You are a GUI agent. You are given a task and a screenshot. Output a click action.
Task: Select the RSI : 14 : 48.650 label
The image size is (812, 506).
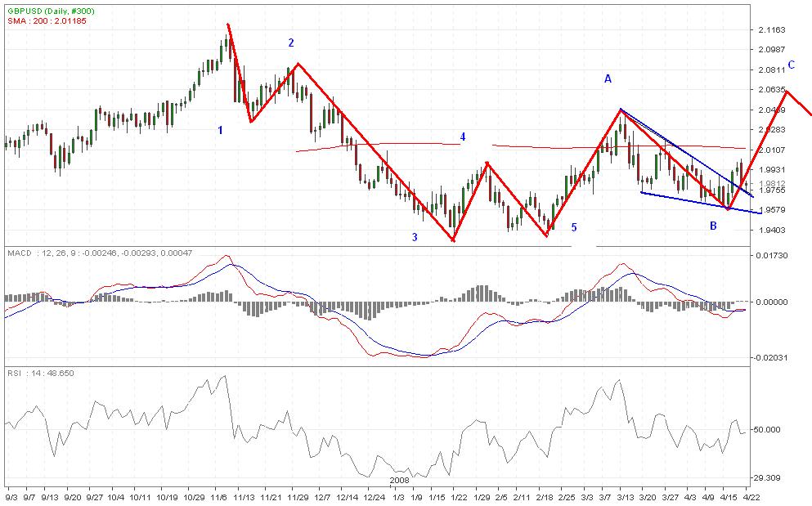pyautogui.click(x=40, y=373)
